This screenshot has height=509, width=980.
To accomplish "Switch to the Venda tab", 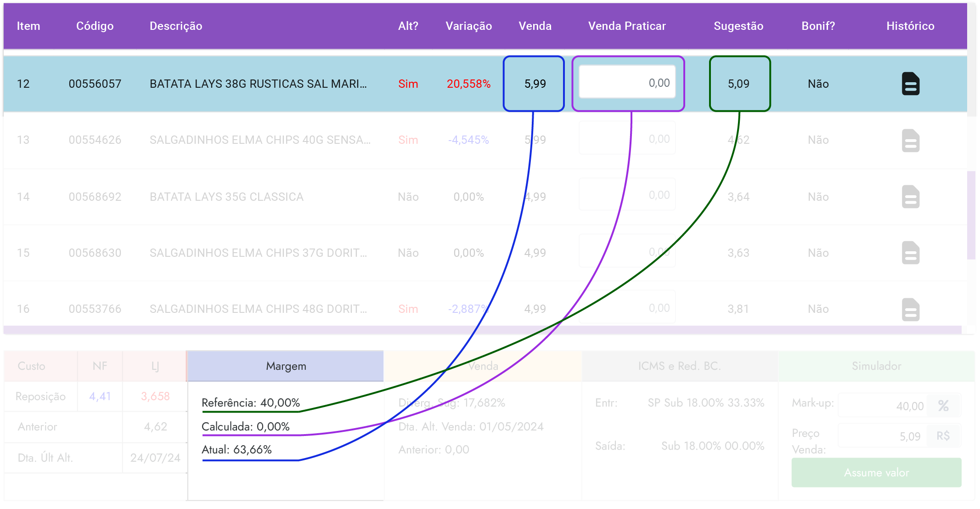I will coord(483,366).
